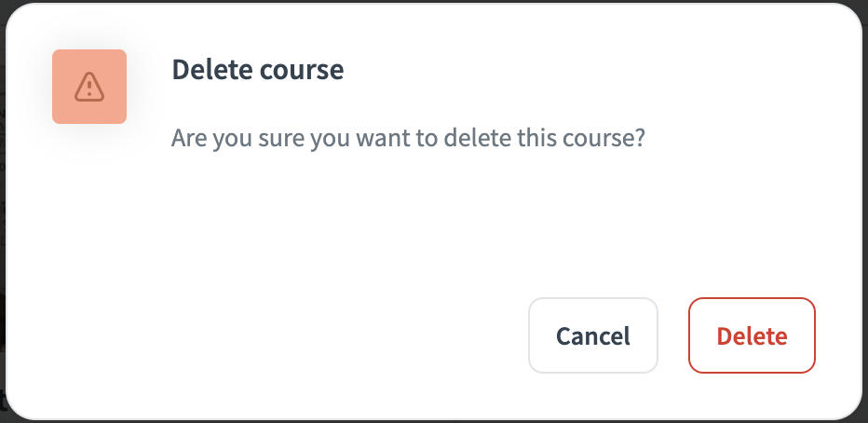Screen dimensions: 868x423
Task: Select the exclamation mark warning symbol
Action: tap(89, 88)
